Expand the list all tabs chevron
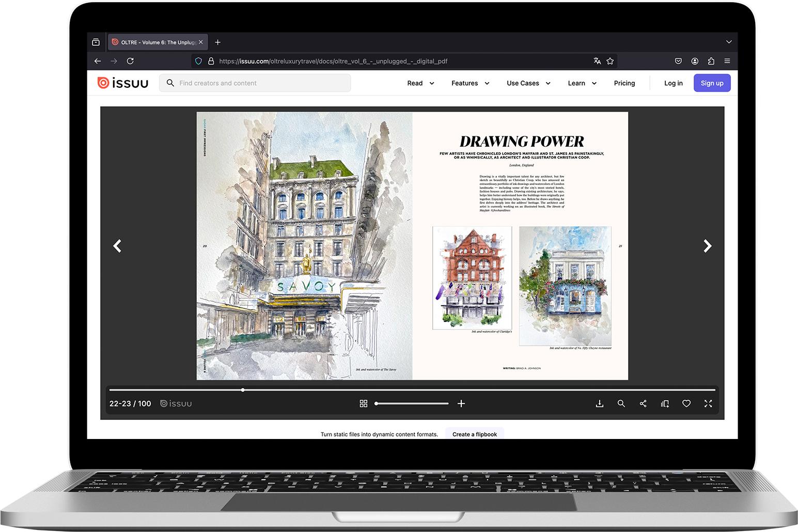Screen dimensions: 798x532 click(x=729, y=42)
